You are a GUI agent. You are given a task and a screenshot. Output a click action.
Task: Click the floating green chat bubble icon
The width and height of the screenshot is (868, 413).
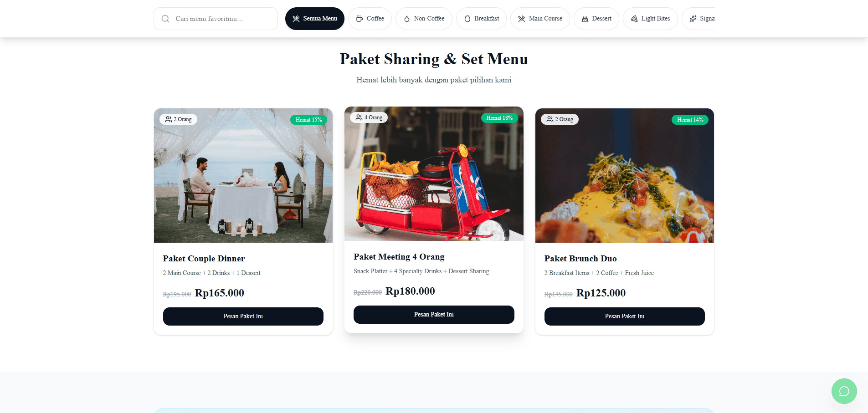pyautogui.click(x=844, y=391)
